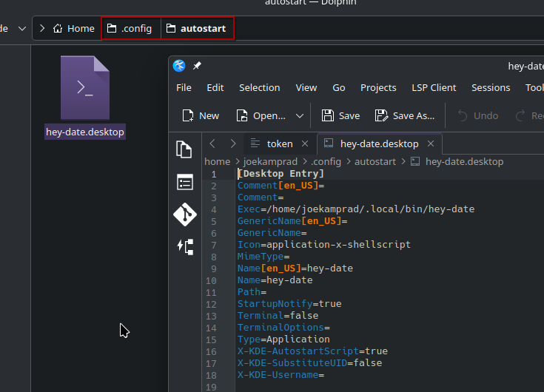Open the Edit menu

pos(215,88)
